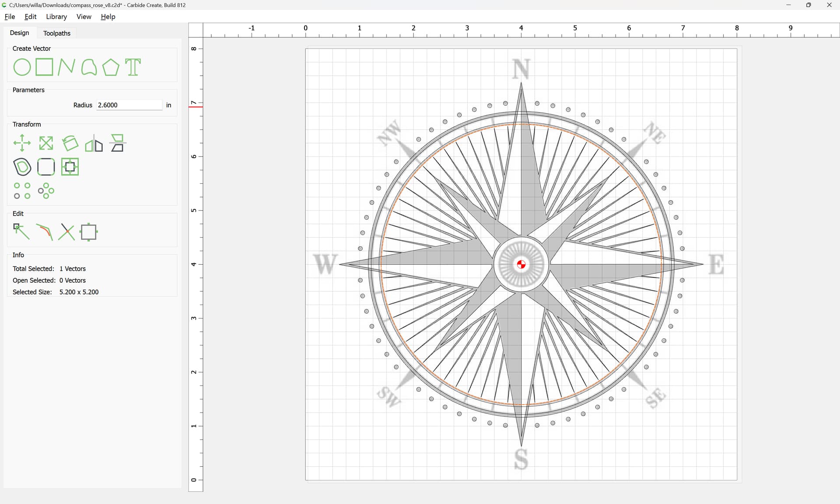Open the Linear array tool
This screenshot has height=504, width=840.
click(22, 191)
